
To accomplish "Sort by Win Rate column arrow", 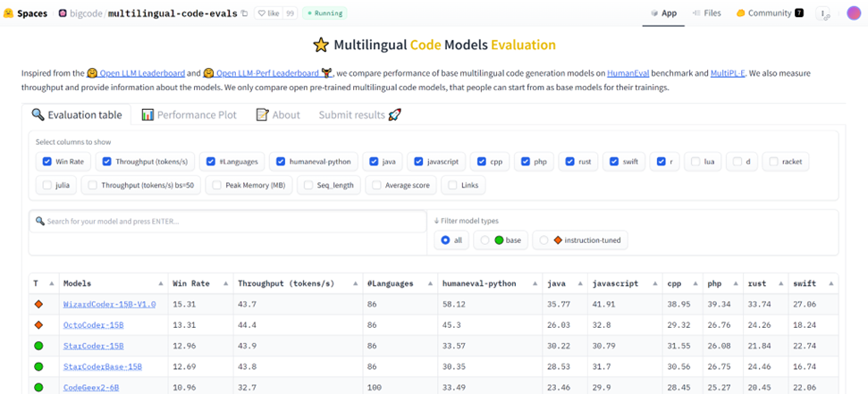I will click(223, 284).
